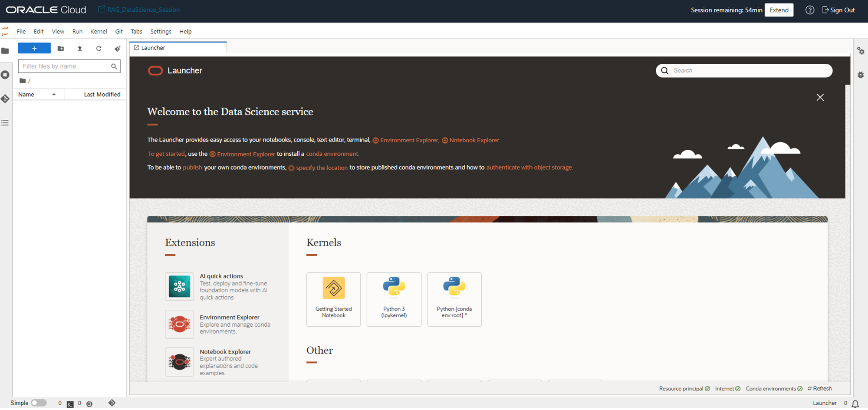Screen dimensions: 868x410
Task: Click Refresh next to Conda environments status
Action: click(x=820, y=389)
